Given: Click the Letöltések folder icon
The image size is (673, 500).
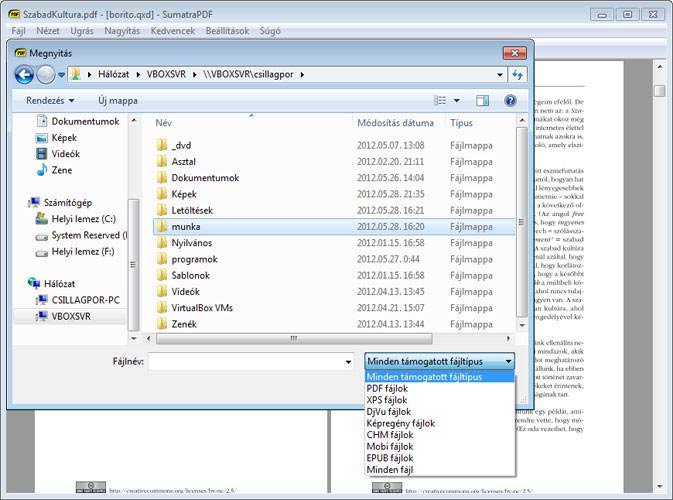Looking at the screenshot, I should click(162, 210).
